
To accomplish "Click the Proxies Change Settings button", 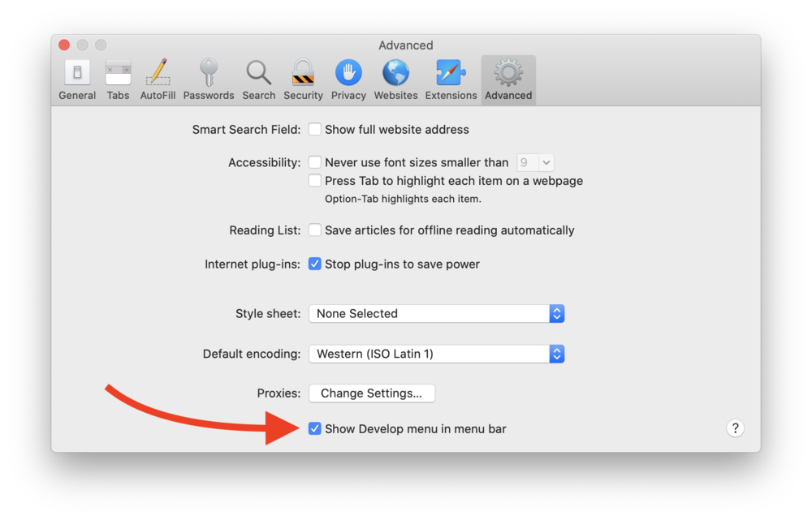I will click(x=372, y=393).
